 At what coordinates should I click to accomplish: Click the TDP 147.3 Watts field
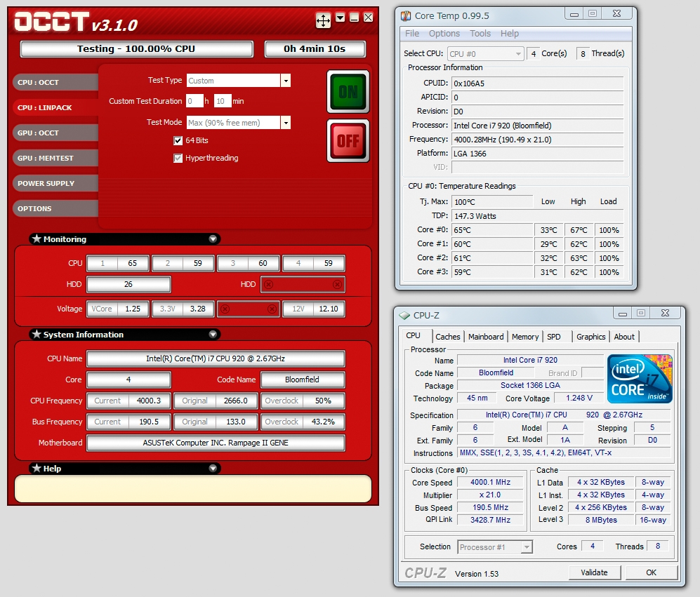pyautogui.click(x=538, y=216)
